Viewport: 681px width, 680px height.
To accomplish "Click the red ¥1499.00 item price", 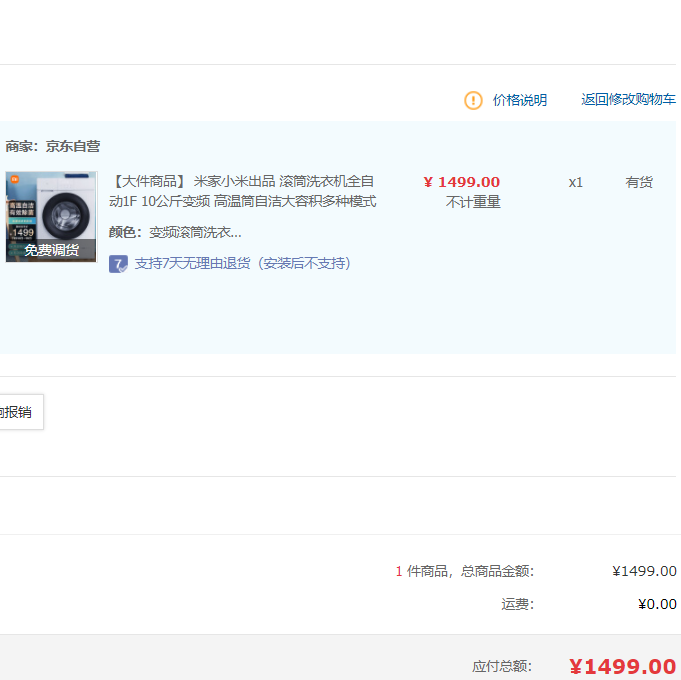I will point(461,182).
